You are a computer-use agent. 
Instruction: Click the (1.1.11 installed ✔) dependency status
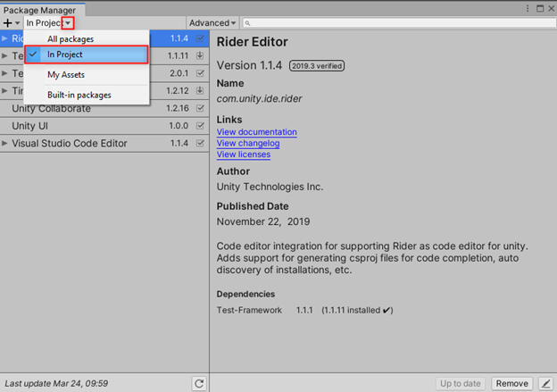tap(357, 310)
